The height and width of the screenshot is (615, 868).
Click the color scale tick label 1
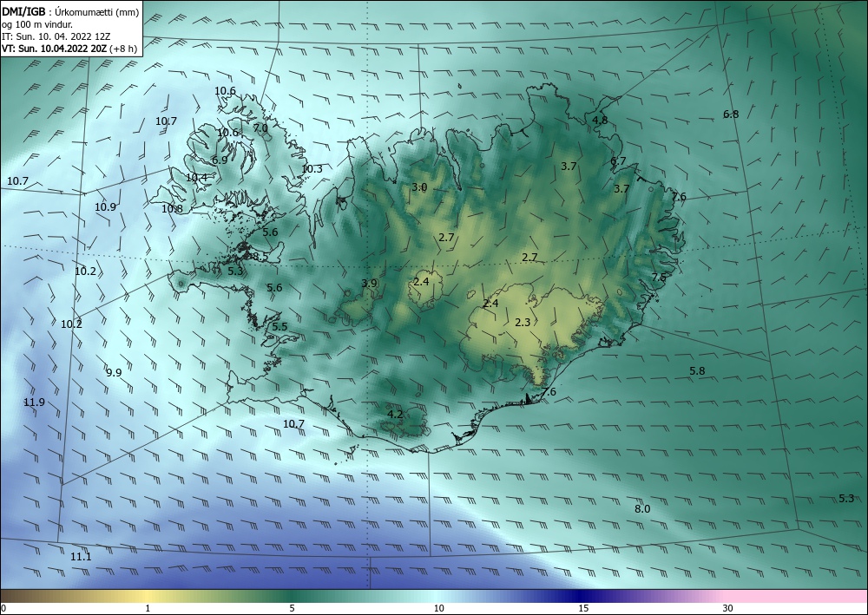tap(148, 608)
